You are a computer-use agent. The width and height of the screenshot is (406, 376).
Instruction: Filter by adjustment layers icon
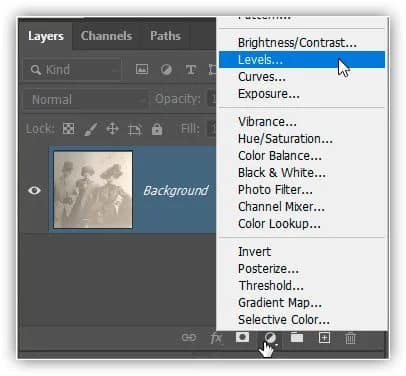pos(166,69)
